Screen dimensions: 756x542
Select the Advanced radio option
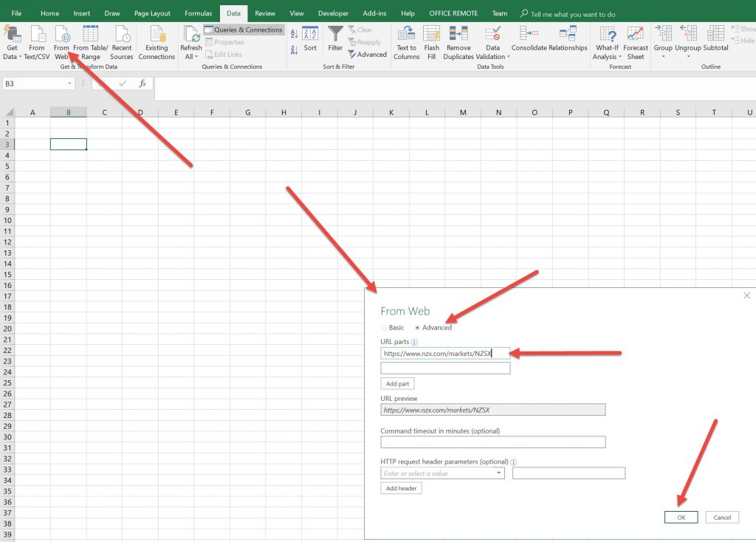(418, 327)
